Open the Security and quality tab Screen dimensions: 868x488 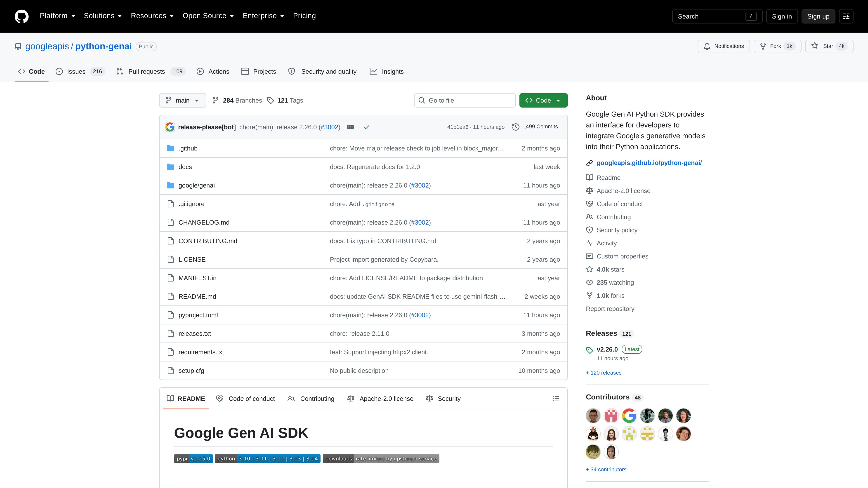(323, 71)
